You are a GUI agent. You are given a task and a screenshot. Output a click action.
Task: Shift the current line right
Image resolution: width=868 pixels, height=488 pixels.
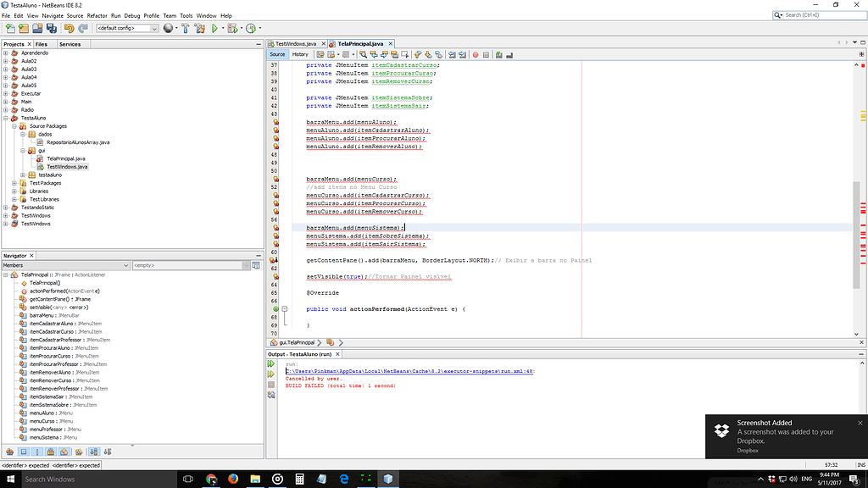click(x=464, y=54)
